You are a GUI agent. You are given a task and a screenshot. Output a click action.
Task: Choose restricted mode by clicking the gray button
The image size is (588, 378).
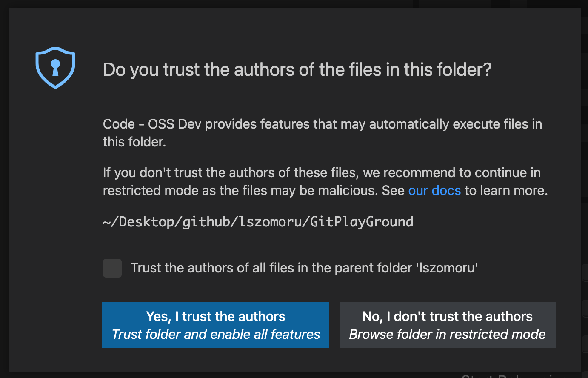click(x=447, y=325)
